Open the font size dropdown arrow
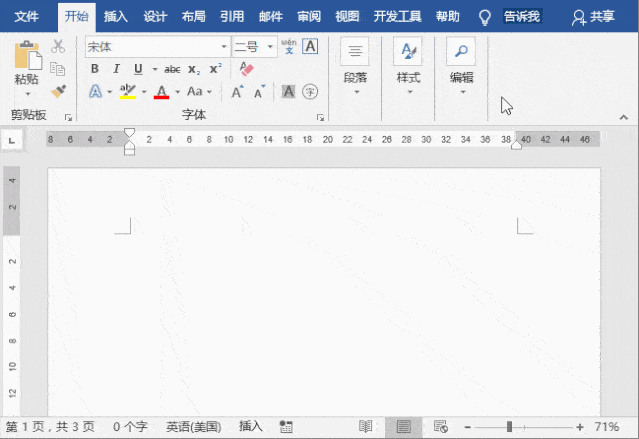 (x=270, y=47)
